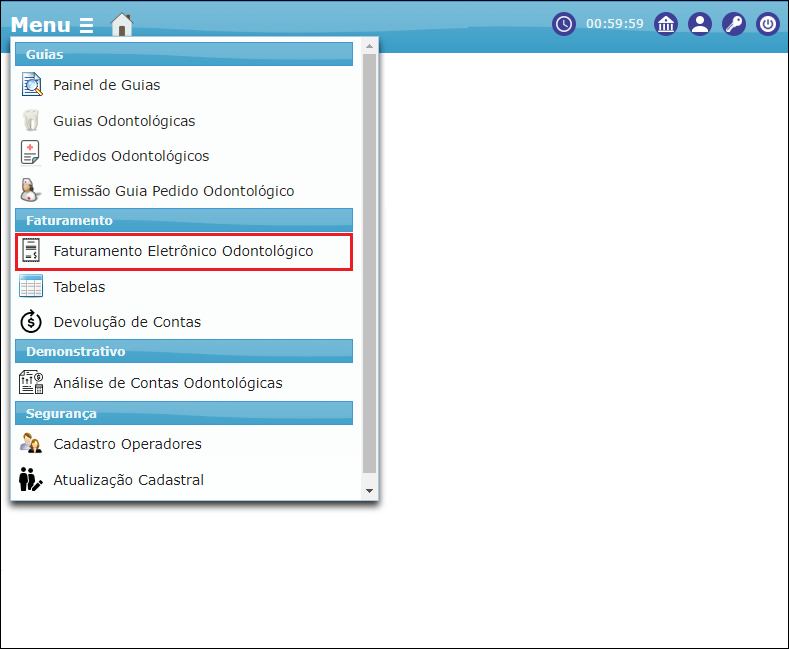Click the Faturamento Eletrônico receipt icon

point(31,251)
